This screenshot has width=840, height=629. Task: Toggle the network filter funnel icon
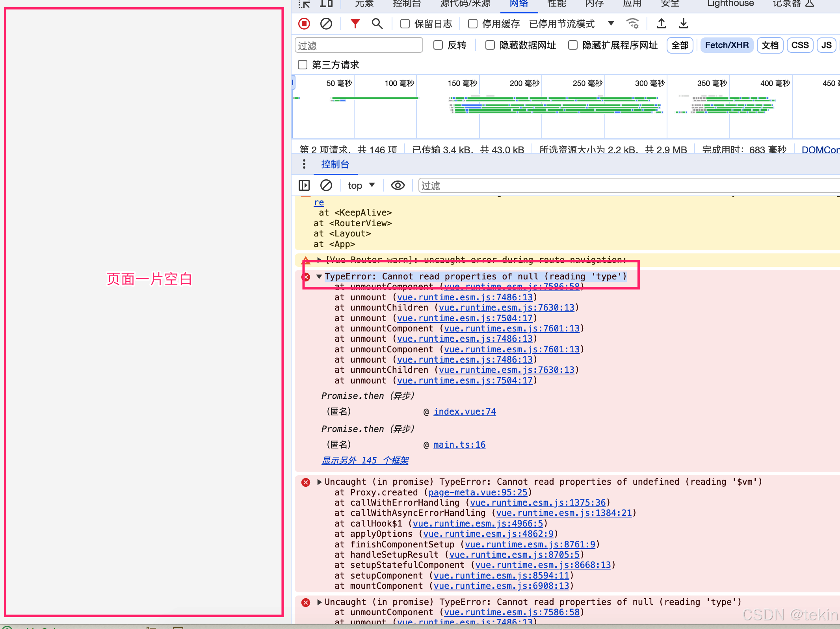pos(355,24)
